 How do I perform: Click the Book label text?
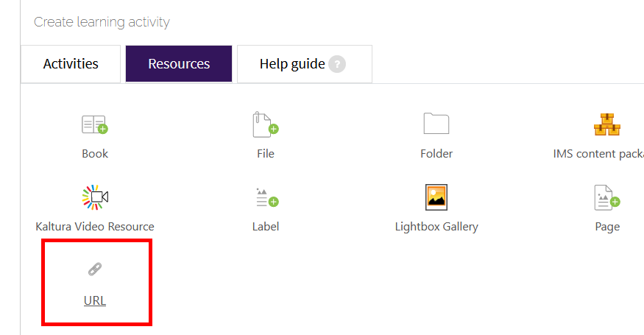point(95,154)
